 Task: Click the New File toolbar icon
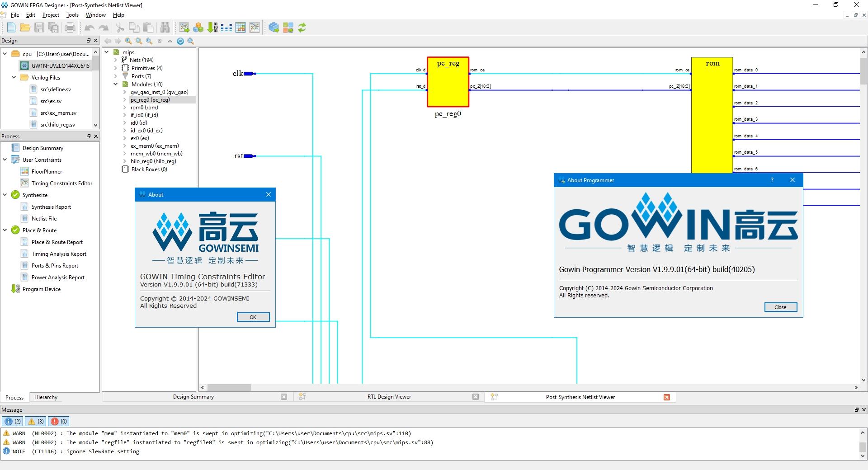11,28
